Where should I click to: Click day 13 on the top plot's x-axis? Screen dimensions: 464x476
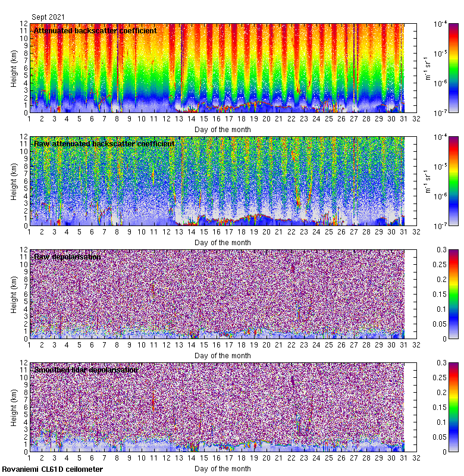coord(178,119)
